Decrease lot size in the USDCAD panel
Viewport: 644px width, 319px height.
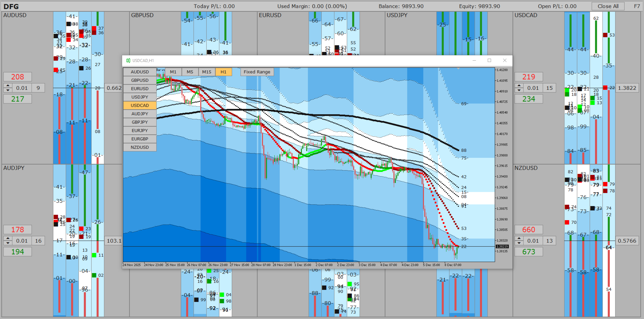(x=519, y=90)
